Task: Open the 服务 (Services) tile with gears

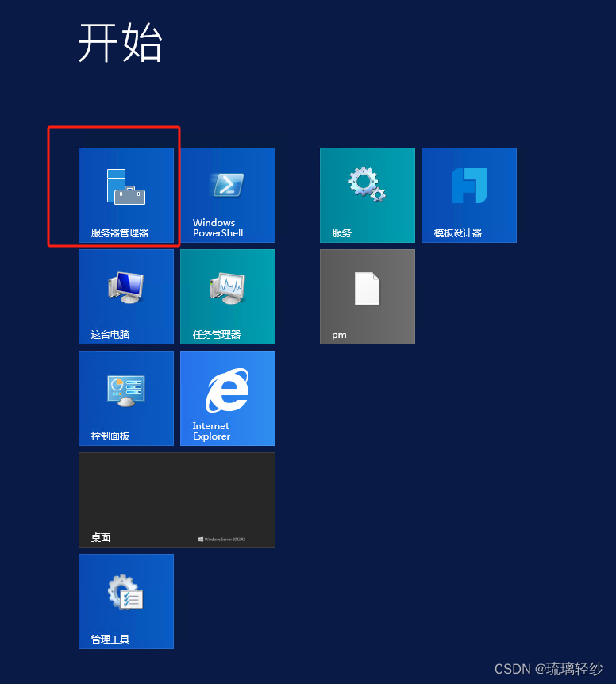Action: (368, 195)
